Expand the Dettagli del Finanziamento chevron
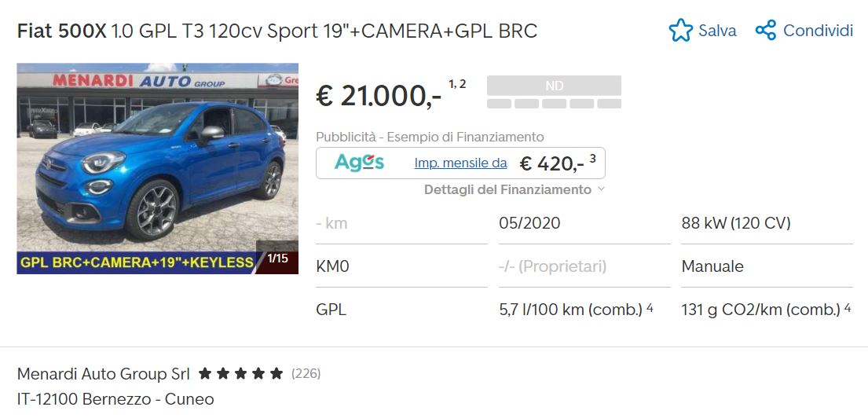This screenshot has height=418, width=868. pyautogui.click(x=601, y=189)
